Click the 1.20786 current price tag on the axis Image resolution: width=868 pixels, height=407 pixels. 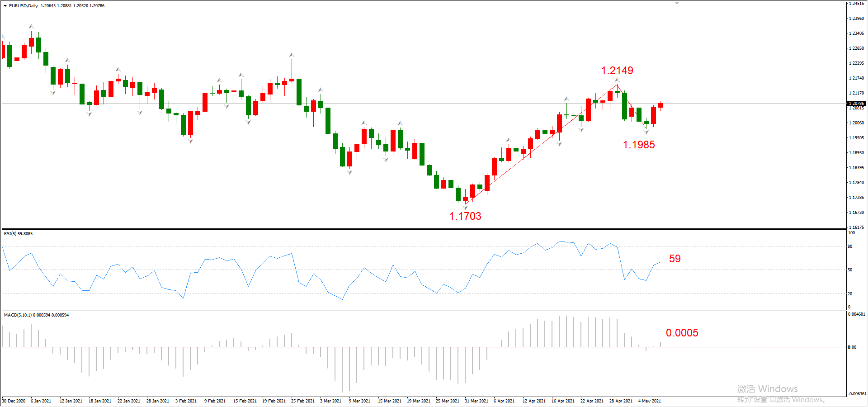point(856,104)
